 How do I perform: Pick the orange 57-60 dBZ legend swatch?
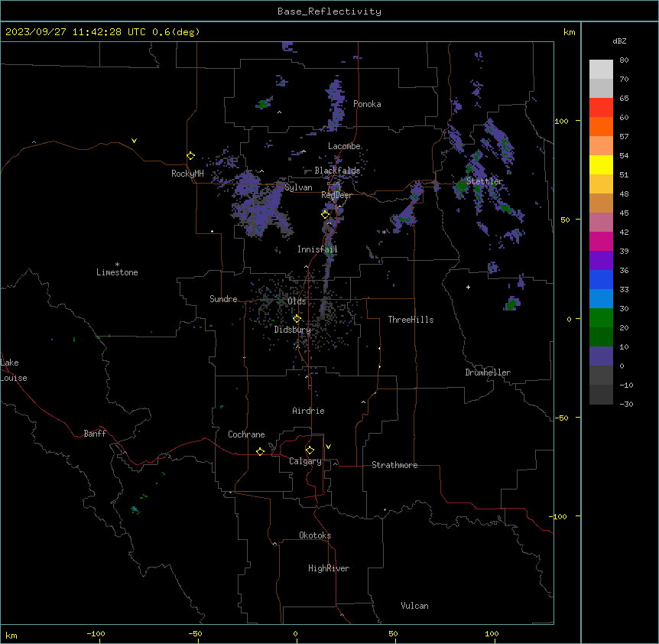coord(601,126)
